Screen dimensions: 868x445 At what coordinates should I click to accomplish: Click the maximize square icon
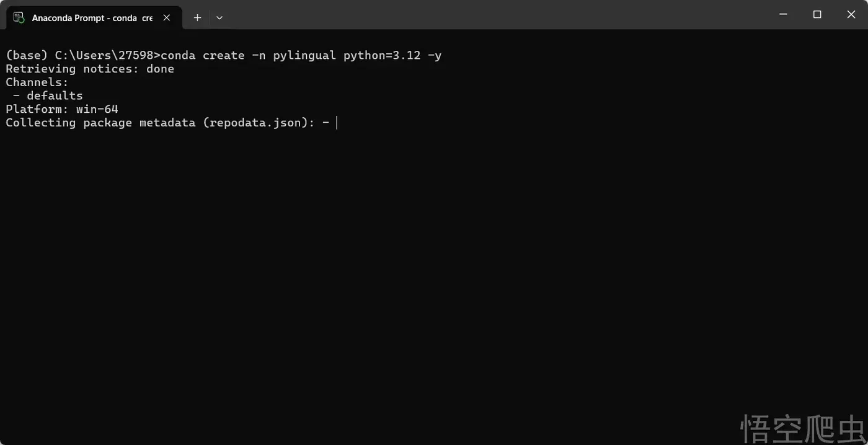tap(817, 14)
